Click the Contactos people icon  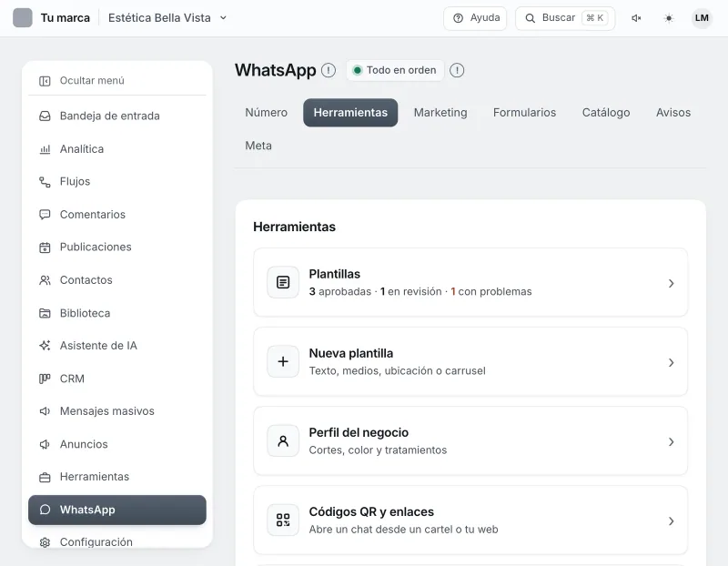(45, 280)
